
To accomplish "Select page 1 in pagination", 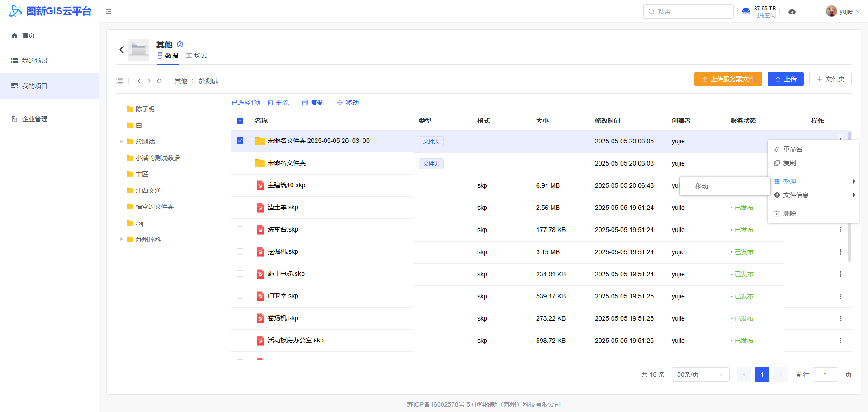I will 762,374.
